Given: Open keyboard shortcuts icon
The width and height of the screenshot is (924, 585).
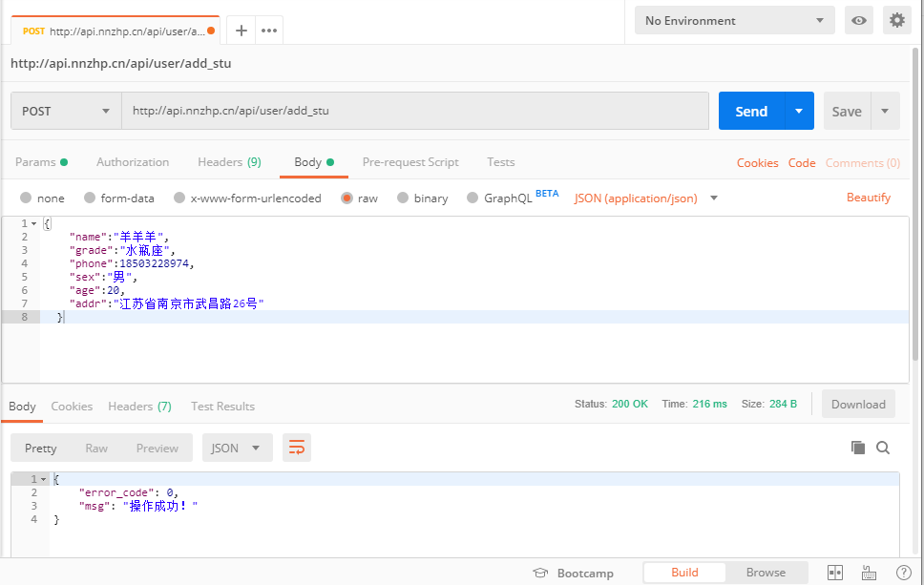Looking at the screenshot, I should click(870, 573).
